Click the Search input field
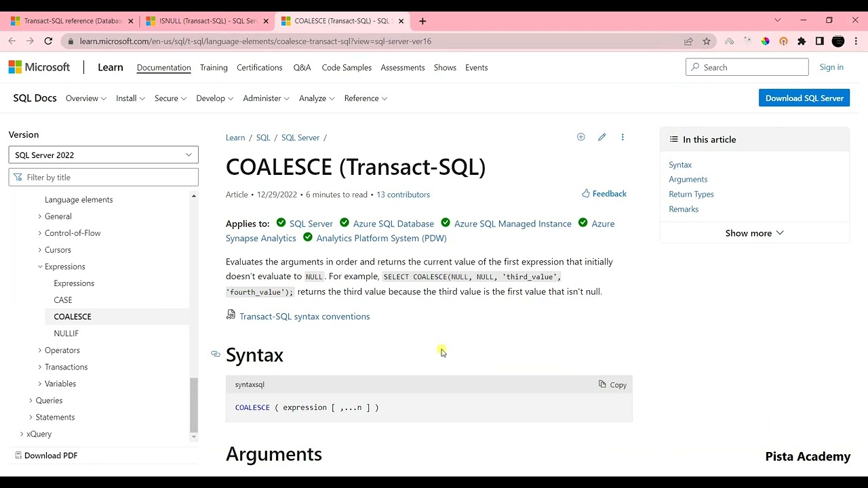 (x=747, y=67)
